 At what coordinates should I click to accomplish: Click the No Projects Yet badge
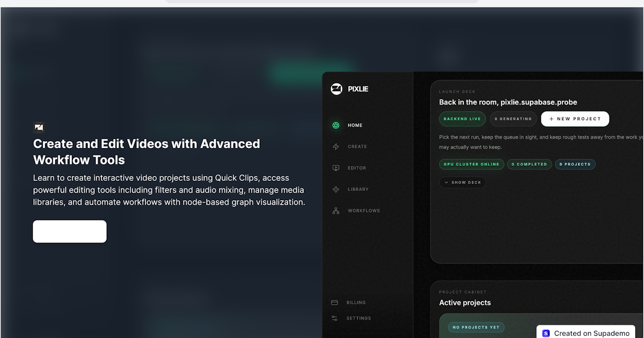click(476, 327)
